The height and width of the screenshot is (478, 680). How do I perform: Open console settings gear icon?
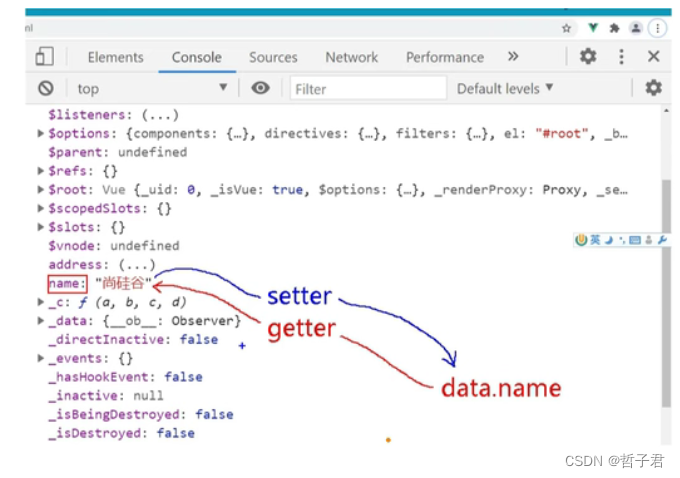tap(654, 88)
